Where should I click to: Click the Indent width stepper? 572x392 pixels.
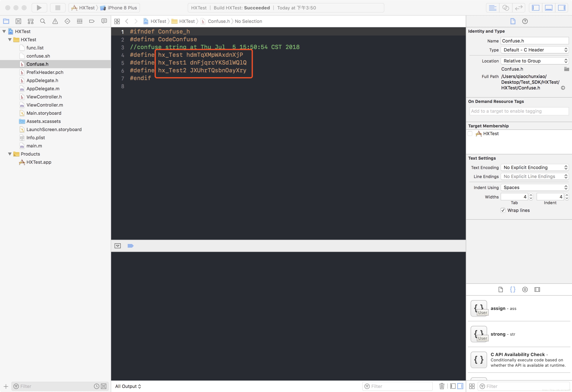coord(567,197)
